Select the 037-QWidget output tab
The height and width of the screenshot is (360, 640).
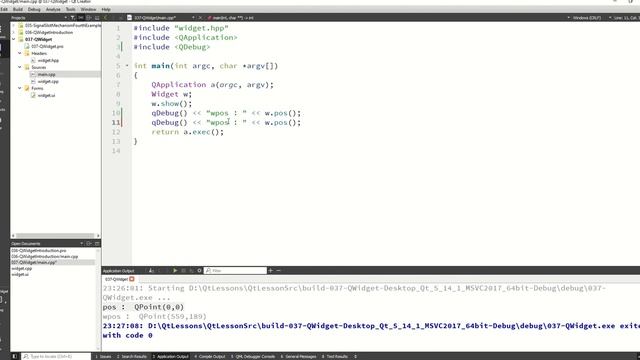116,279
